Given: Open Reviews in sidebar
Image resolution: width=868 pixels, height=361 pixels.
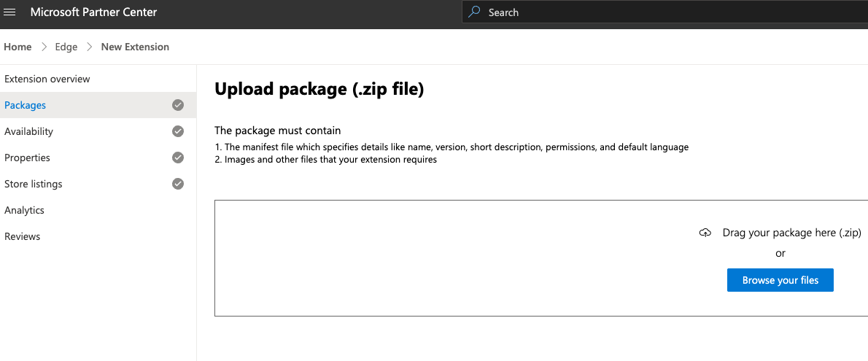Looking at the screenshot, I should tap(23, 236).
